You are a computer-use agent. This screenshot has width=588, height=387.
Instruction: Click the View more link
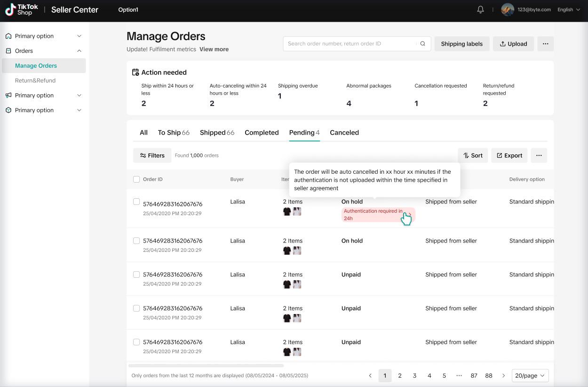[x=214, y=49]
